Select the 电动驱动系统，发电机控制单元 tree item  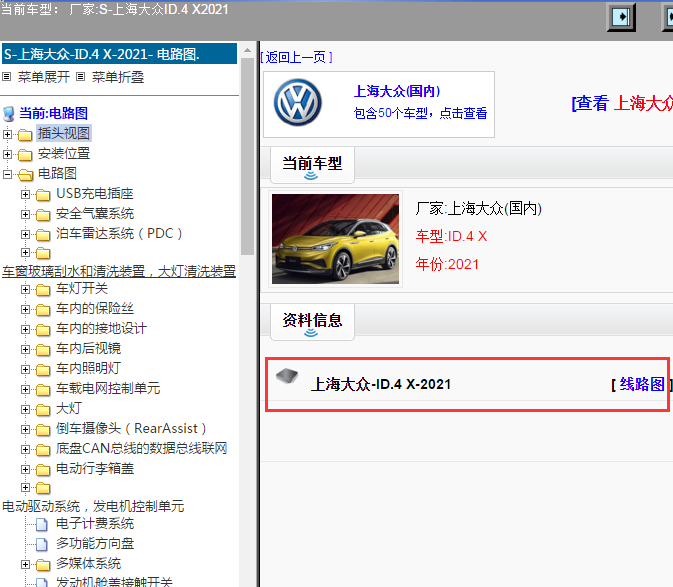pos(93,506)
